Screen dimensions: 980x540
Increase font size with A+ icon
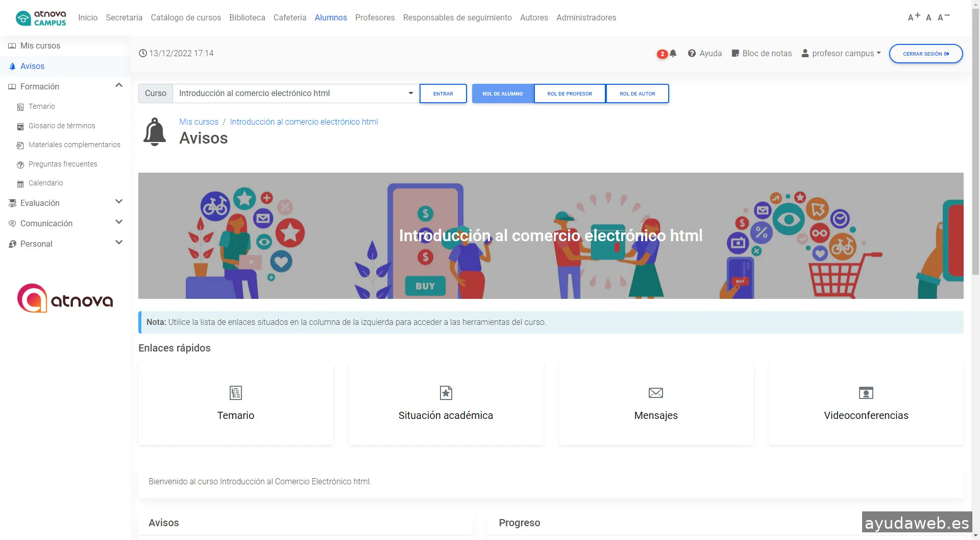(x=913, y=17)
